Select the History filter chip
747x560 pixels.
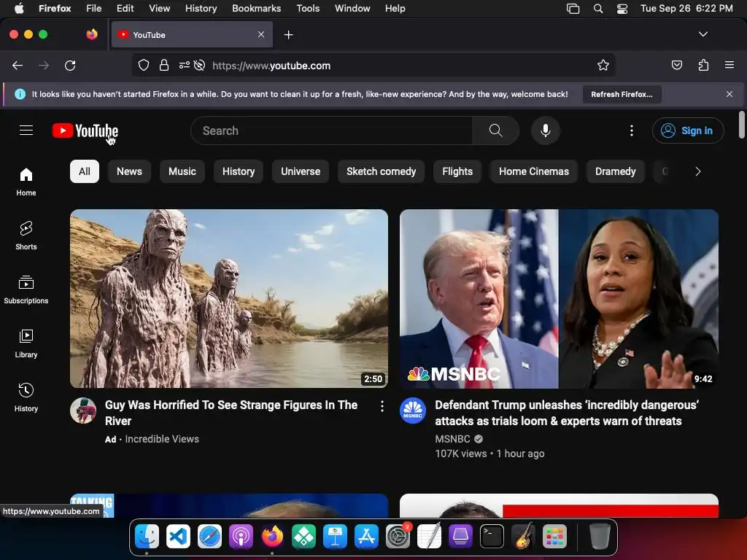pyautogui.click(x=239, y=171)
